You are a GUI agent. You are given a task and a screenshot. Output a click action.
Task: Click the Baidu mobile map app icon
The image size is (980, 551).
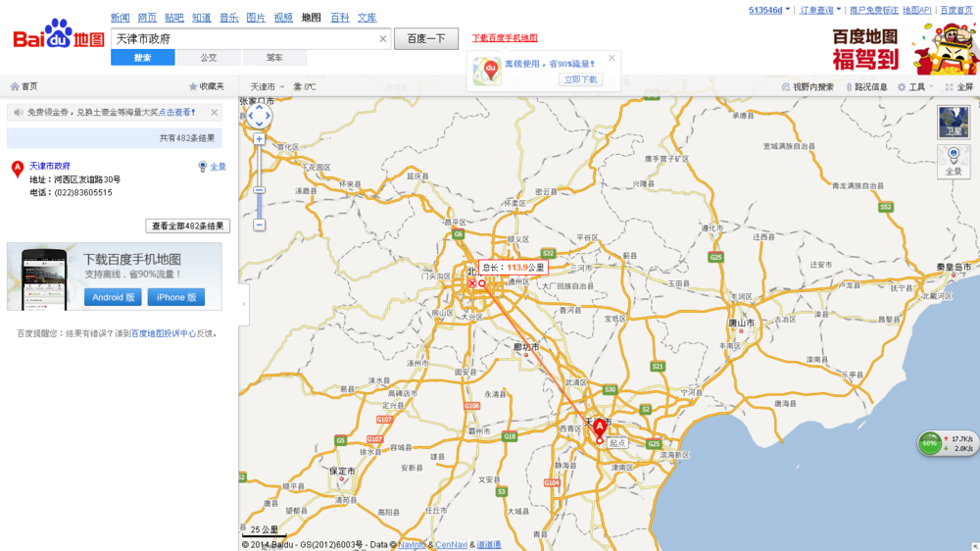(487, 71)
